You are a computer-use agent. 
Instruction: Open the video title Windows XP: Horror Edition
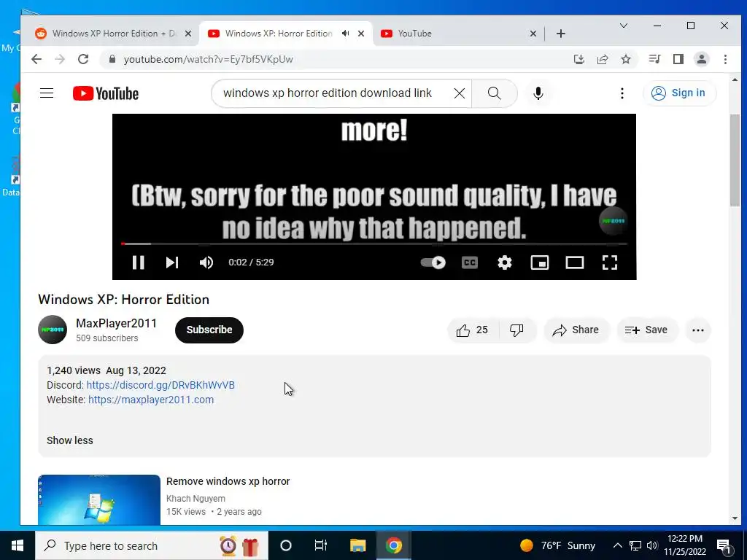click(124, 300)
